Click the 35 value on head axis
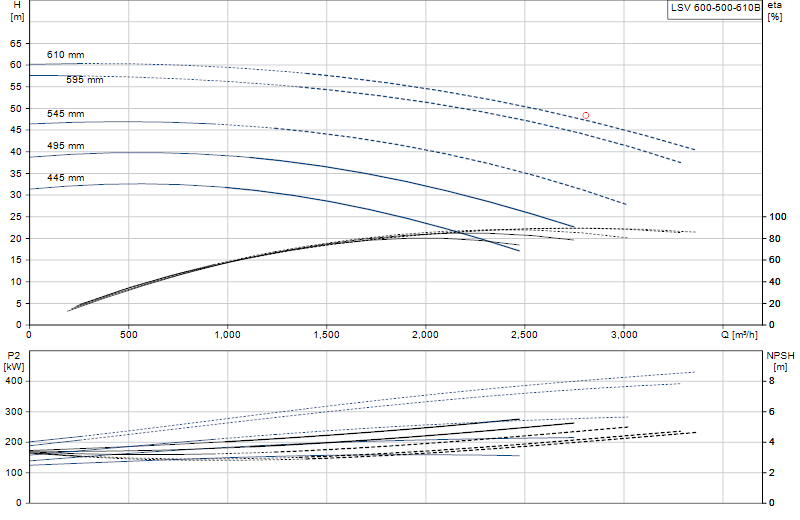Screen dimensions: 800x520 (x=16, y=174)
